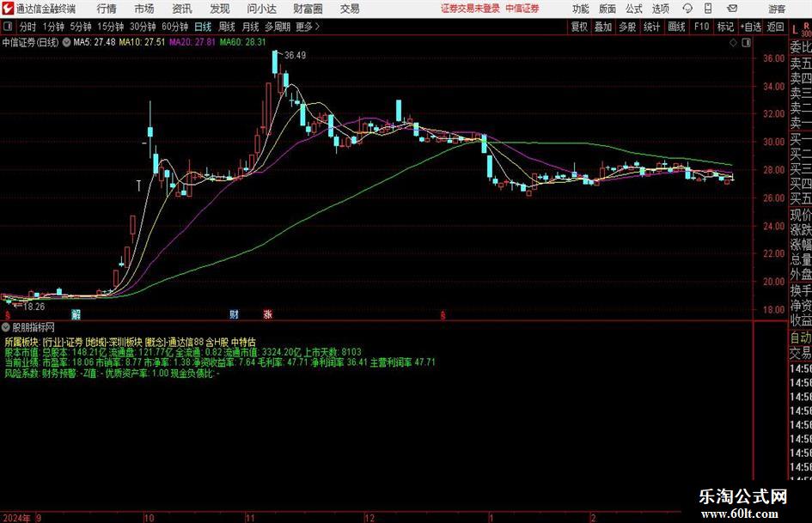Click the MA20: 27.81 indicator value
The height and width of the screenshot is (523, 812).
coord(192,42)
